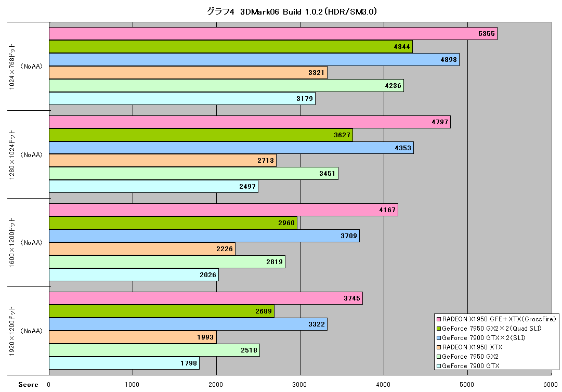Click the orange RADEON X1950 XTX legend swatch
The height and width of the screenshot is (392, 562).
click(x=438, y=347)
